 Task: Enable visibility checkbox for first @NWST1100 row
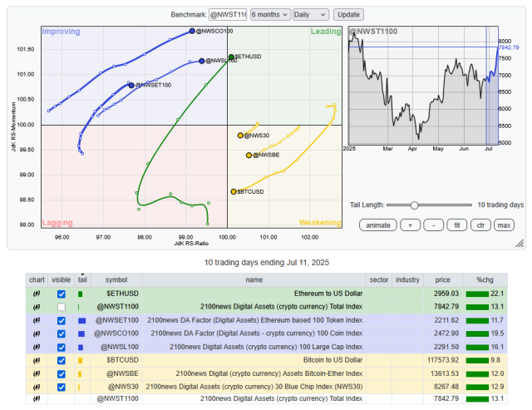click(x=61, y=307)
